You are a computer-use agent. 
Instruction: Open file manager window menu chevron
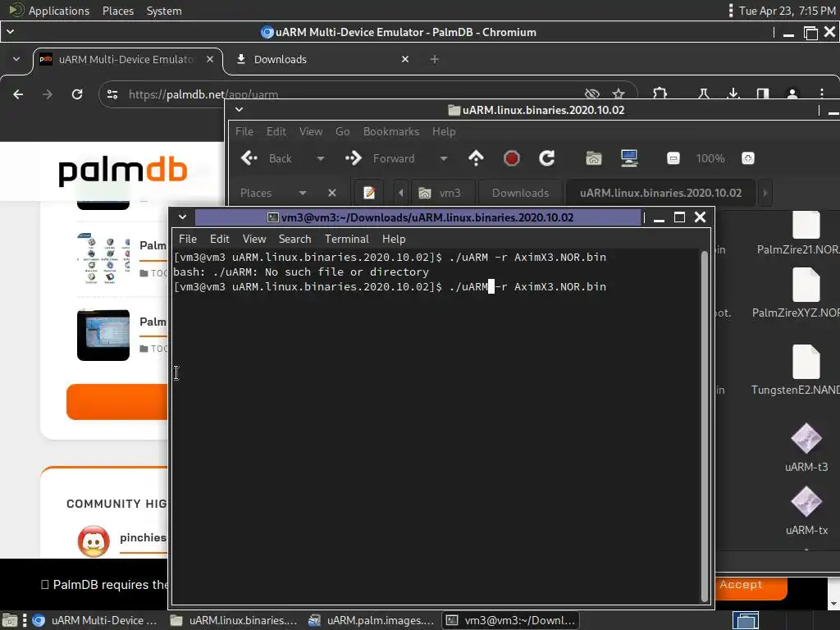[239, 110]
